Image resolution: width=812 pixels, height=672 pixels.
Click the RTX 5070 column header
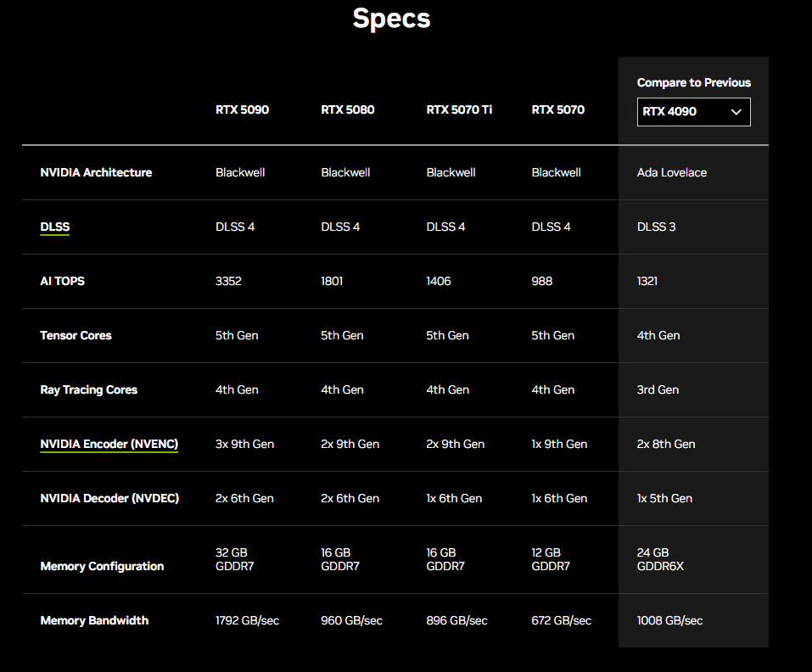pos(557,109)
